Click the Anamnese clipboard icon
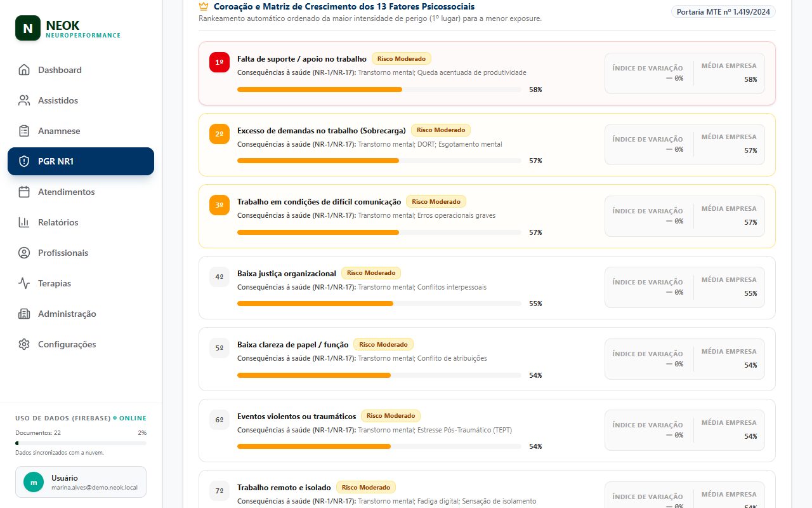 24,131
